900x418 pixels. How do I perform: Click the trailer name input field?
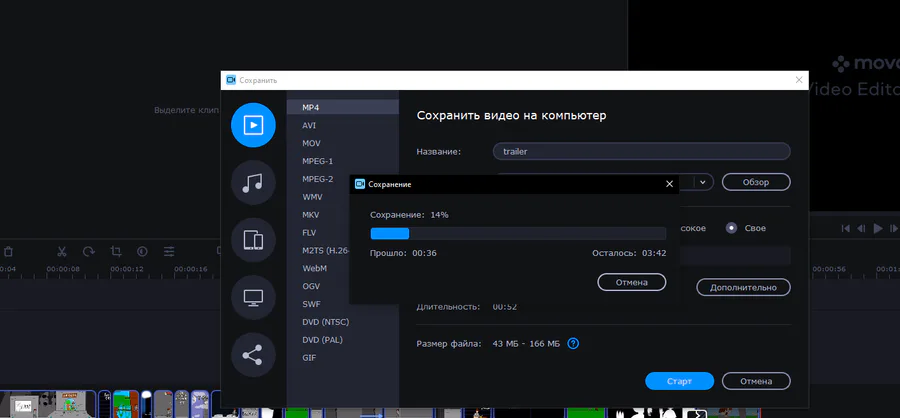tap(642, 152)
